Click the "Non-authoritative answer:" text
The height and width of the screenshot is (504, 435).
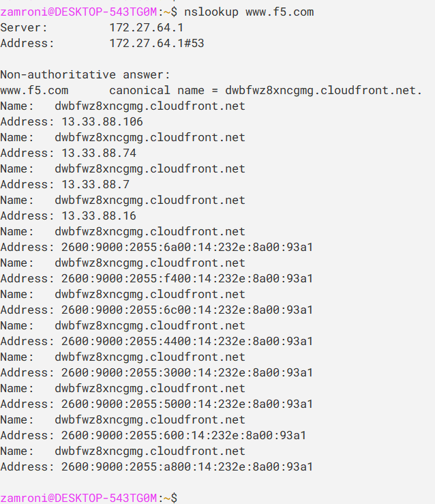coord(85,75)
